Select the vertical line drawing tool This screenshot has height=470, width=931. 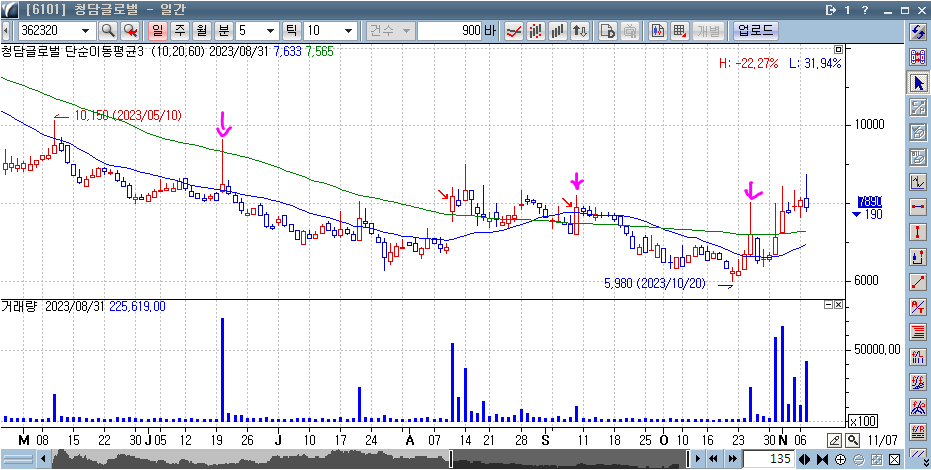[x=918, y=232]
